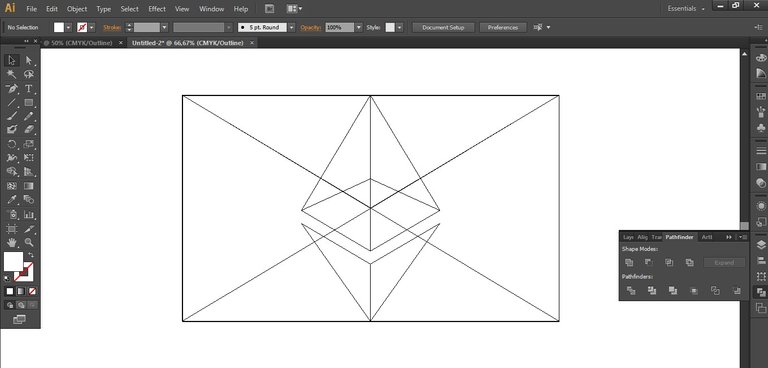Screen dimensions: 768x368
Task: Select the Pencil tool
Action: [x=29, y=116]
